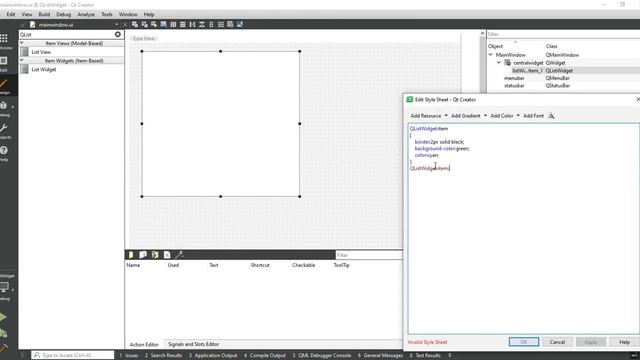Clear the QList widget box filter
640x360 pixels.
118,34
